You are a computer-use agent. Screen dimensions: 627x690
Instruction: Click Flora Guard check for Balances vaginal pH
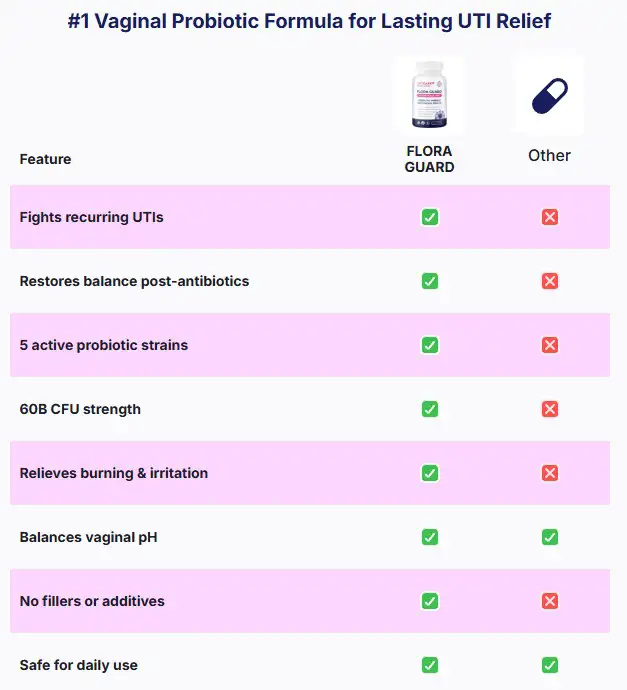click(x=430, y=537)
